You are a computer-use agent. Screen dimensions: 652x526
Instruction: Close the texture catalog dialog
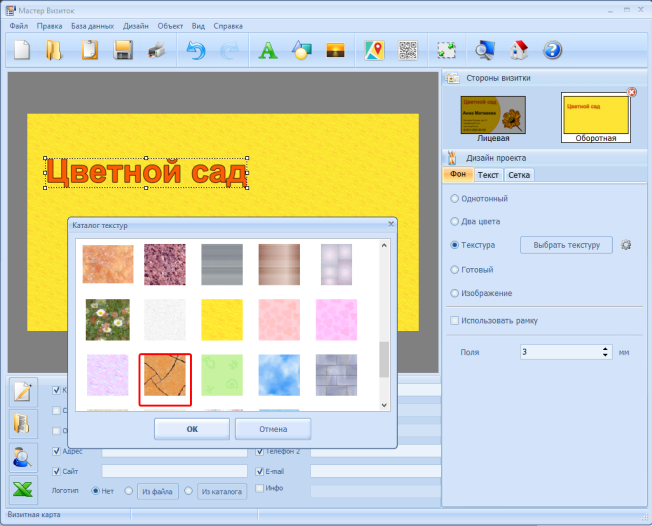[391, 224]
